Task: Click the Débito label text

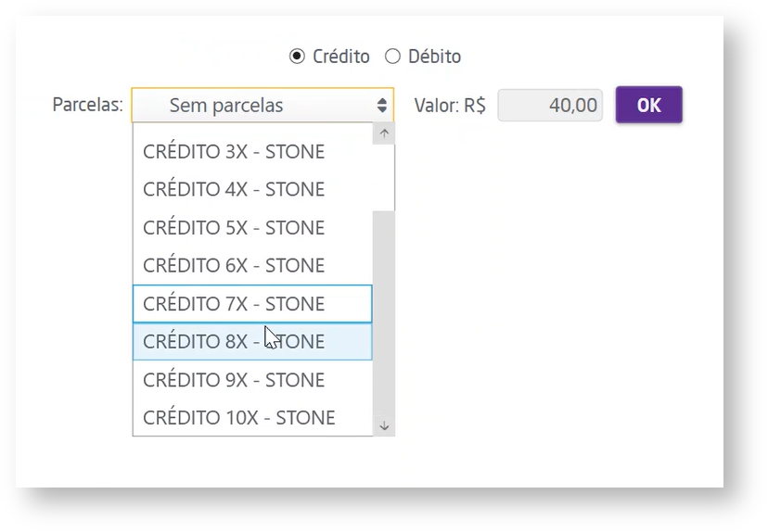Action: [434, 57]
